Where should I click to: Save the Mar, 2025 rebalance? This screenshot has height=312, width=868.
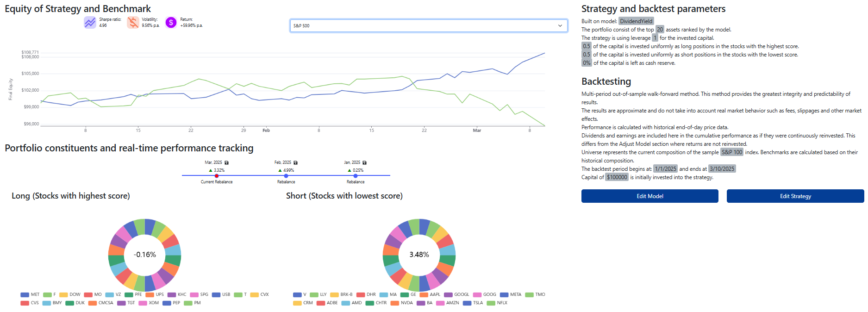pyautogui.click(x=226, y=162)
